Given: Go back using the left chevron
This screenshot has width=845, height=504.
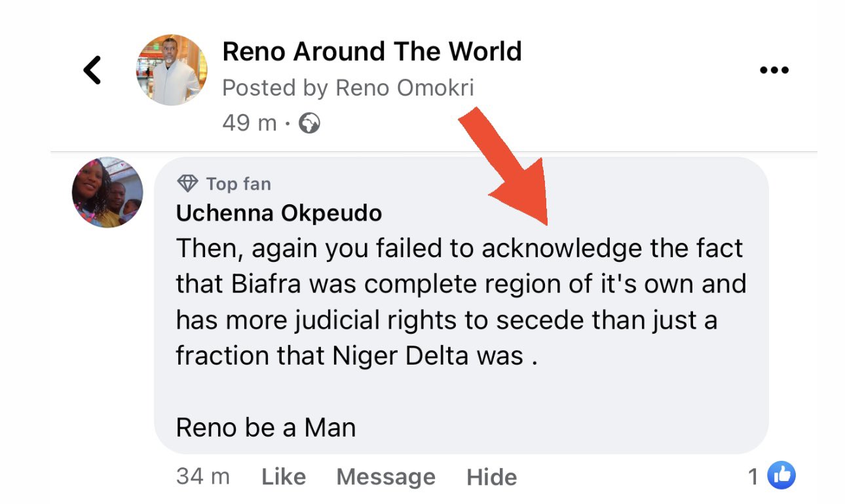Looking at the screenshot, I should click(93, 70).
